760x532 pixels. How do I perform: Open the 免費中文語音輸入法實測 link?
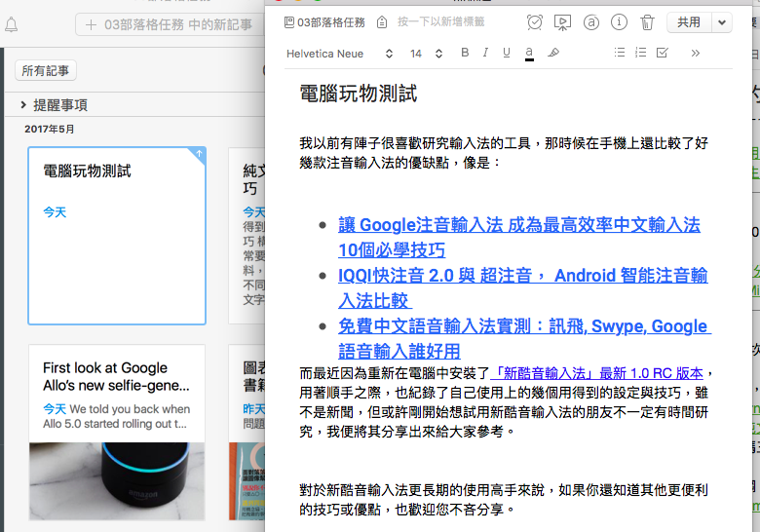tap(524, 338)
